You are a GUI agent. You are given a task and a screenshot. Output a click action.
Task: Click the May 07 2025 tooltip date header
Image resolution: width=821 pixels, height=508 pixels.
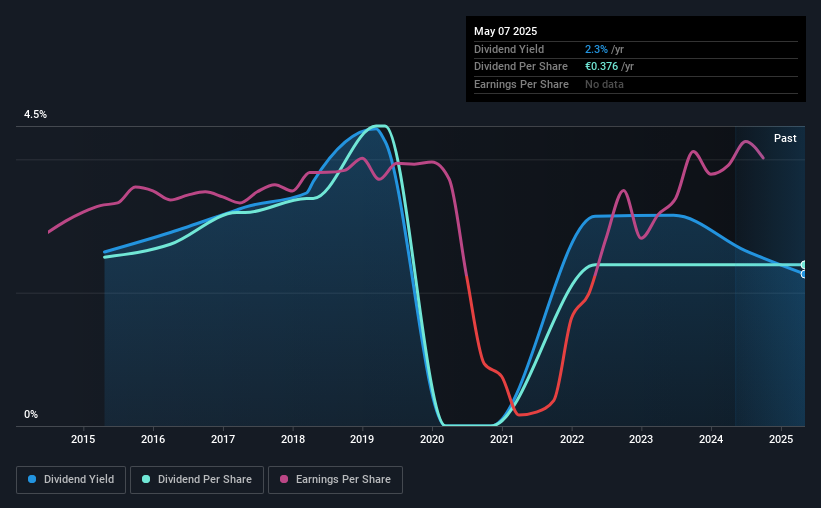pos(505,31)
